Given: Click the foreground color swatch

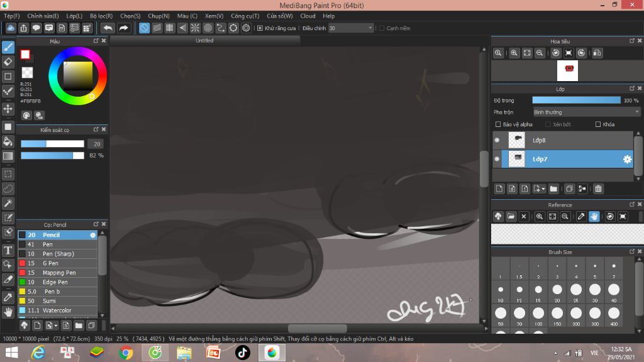Looking at the screenshot, I should pos(25,55).
